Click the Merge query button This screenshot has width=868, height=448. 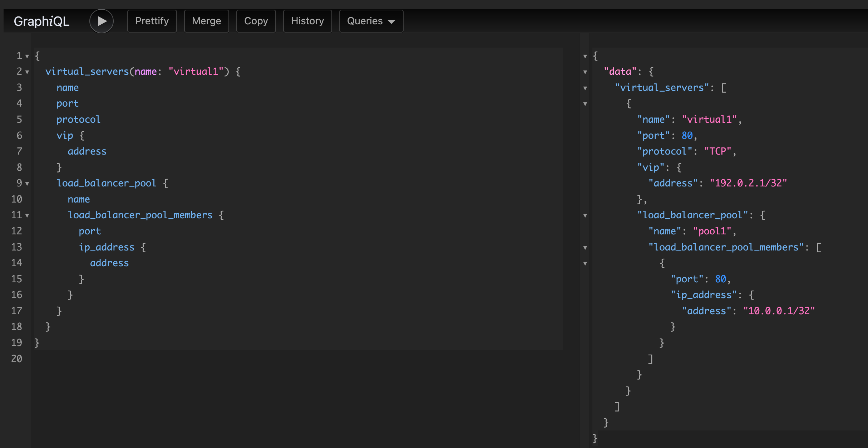(206, 21)
